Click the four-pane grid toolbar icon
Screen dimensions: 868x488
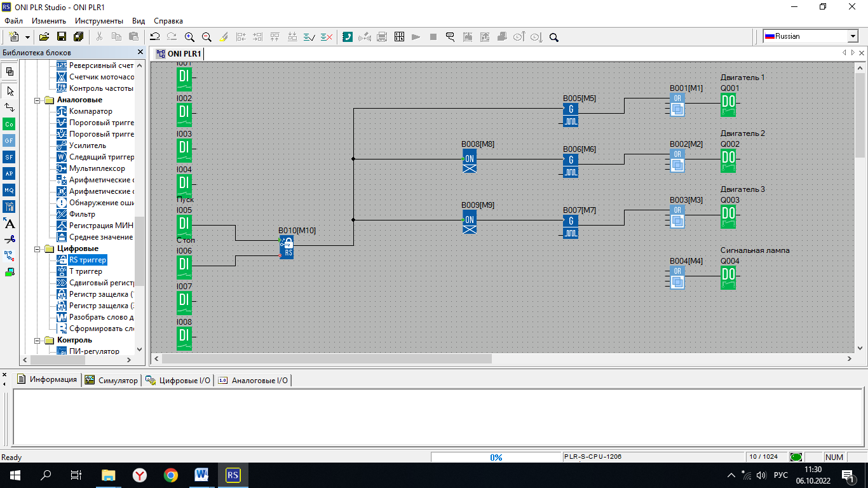(399, 37)
